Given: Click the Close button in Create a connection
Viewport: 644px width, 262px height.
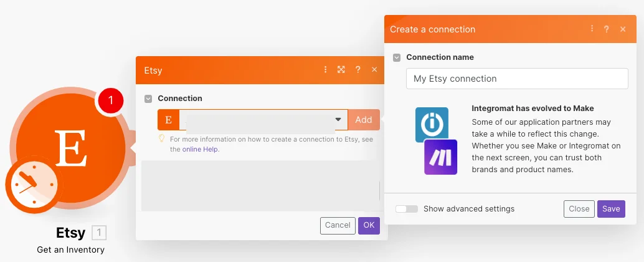Looking at the screenshot, I should click(579, 209).
